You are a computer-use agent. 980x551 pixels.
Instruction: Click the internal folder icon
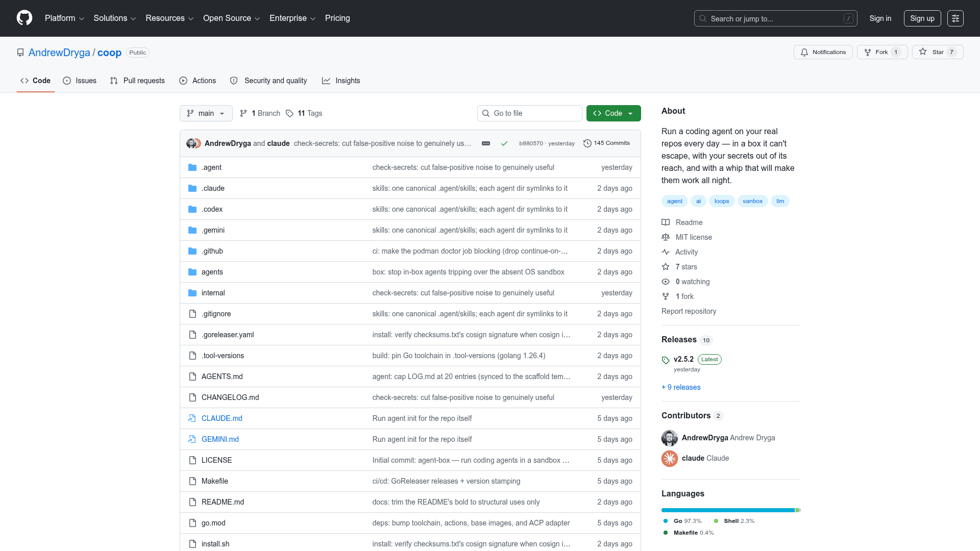(192, 293)
